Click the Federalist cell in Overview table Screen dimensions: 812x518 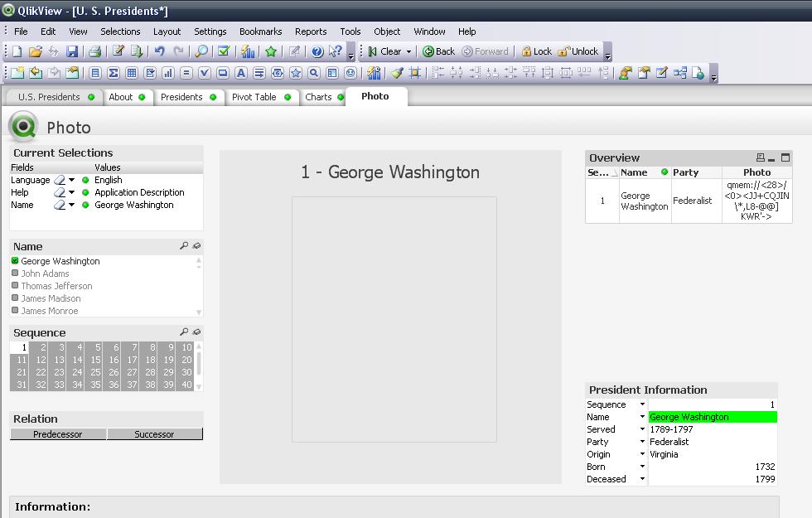[697, 201]
